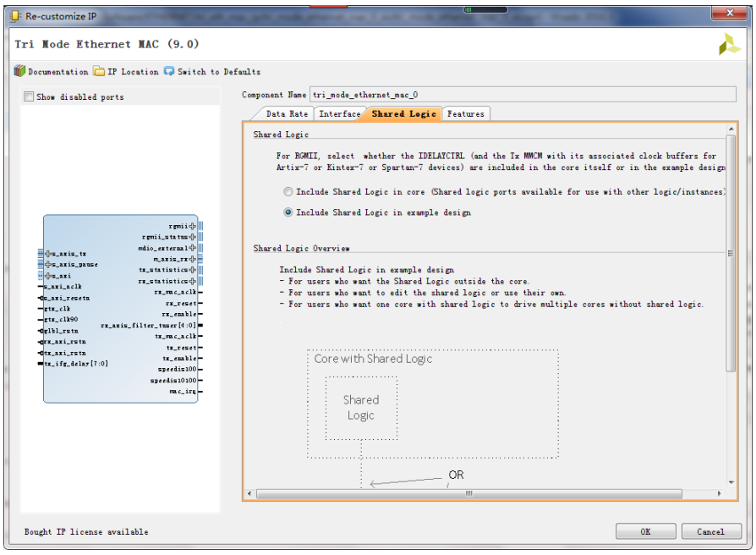This screenshot has width=756, height=555.
Task: Click the glbl_rstn port label
Action: 61,331
